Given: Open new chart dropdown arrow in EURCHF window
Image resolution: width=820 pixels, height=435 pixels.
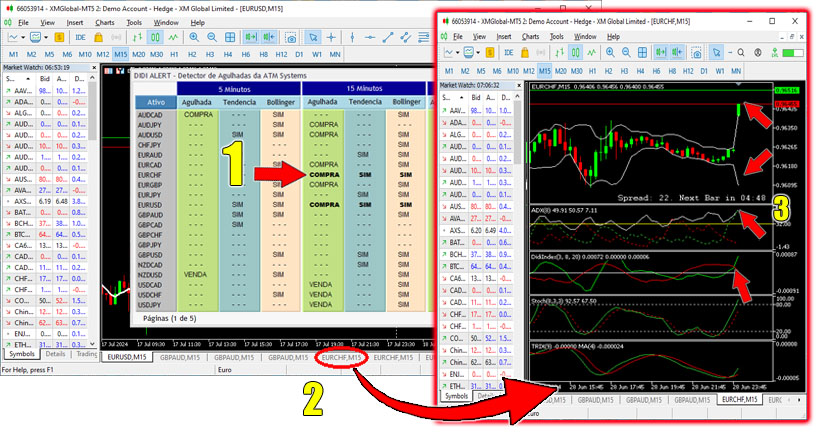Looking at the screenshot, I should pos(458,53).
